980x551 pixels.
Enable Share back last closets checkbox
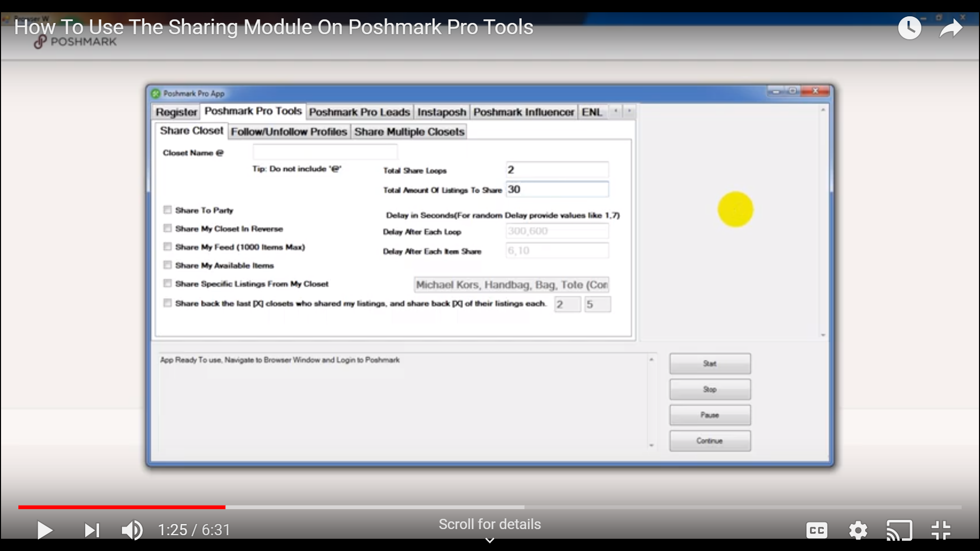pyautogui.click(x=167, y=303)
